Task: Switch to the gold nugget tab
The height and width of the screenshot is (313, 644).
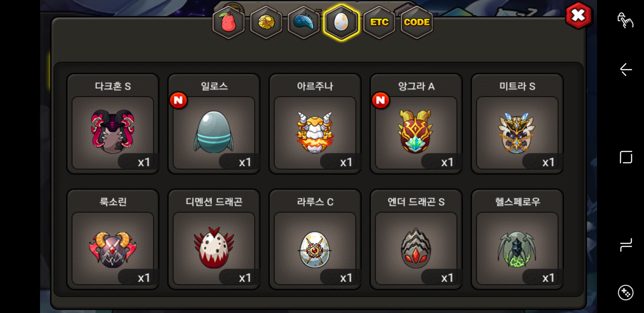Action: (x=266, y=22)
